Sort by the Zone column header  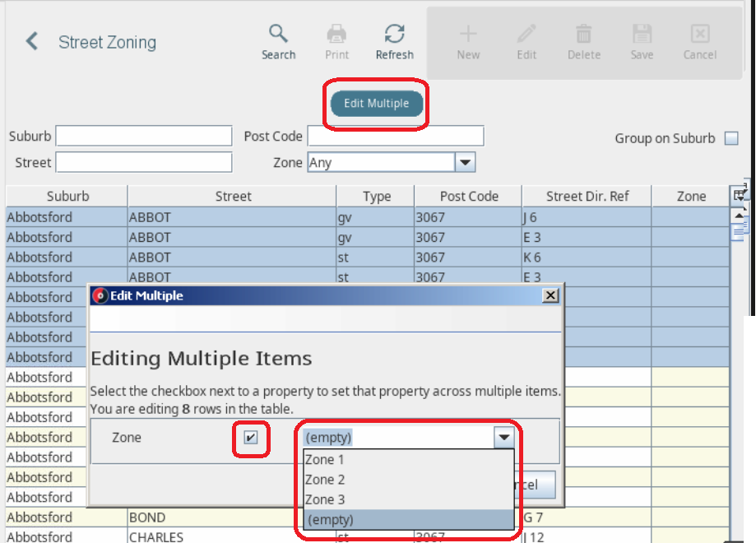(691, 197)
